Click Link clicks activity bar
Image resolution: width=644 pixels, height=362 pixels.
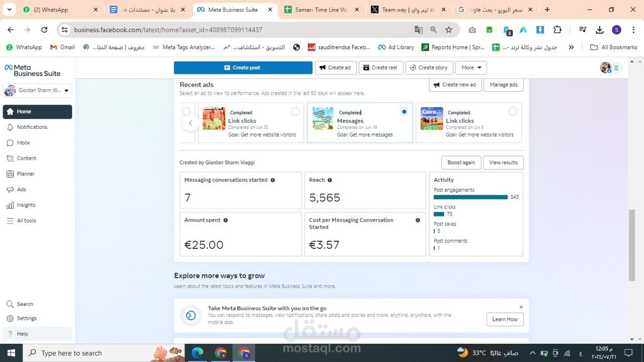439,214
